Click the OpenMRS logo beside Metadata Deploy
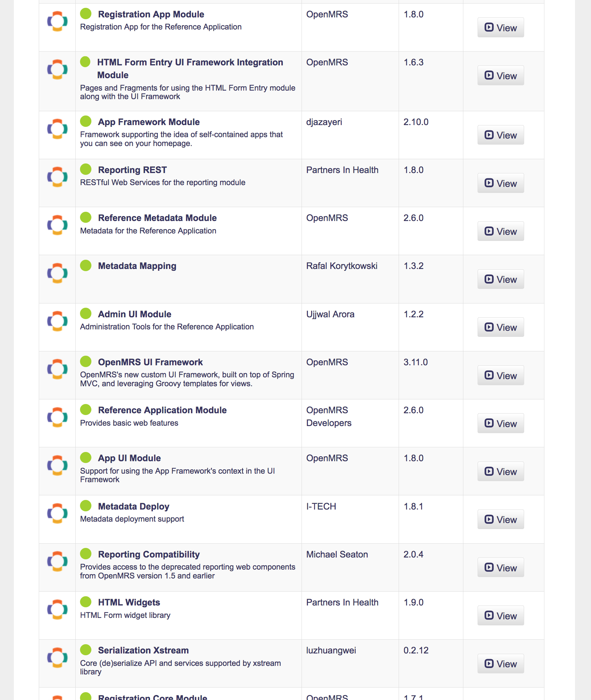Image resolution: width=591 pixels, height=700 pixels. tap(57, 513)
